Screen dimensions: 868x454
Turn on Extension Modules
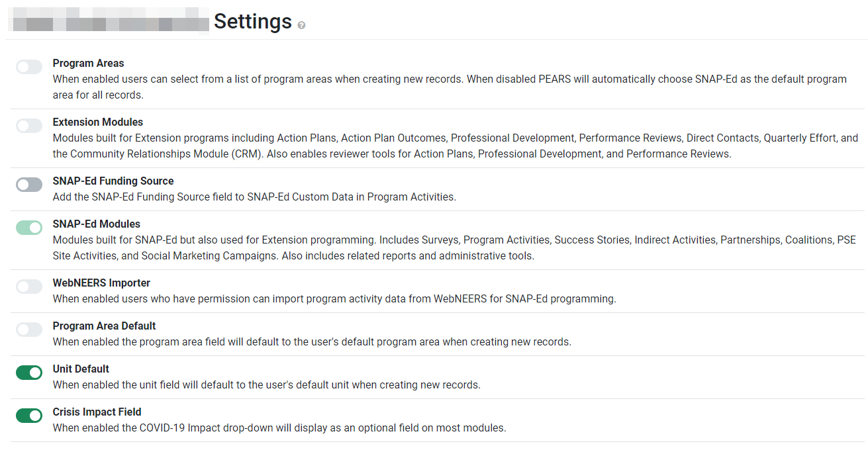[x=28, y=126]
